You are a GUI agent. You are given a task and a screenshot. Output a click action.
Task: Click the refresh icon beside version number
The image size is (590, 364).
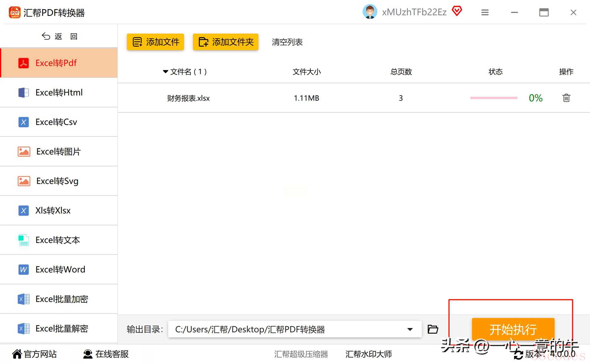pos(518,355)
